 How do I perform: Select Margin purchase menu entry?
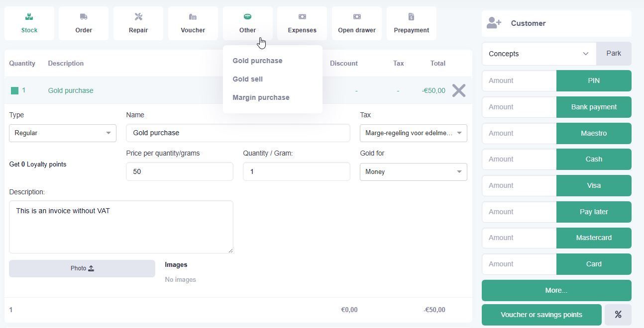coord(261,97)
